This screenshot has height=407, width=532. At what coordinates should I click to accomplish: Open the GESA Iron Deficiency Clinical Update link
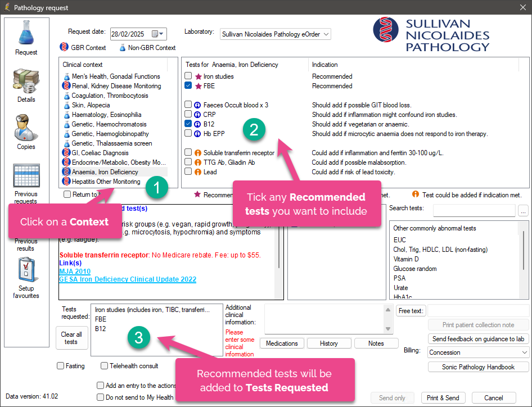coord(128,279)
